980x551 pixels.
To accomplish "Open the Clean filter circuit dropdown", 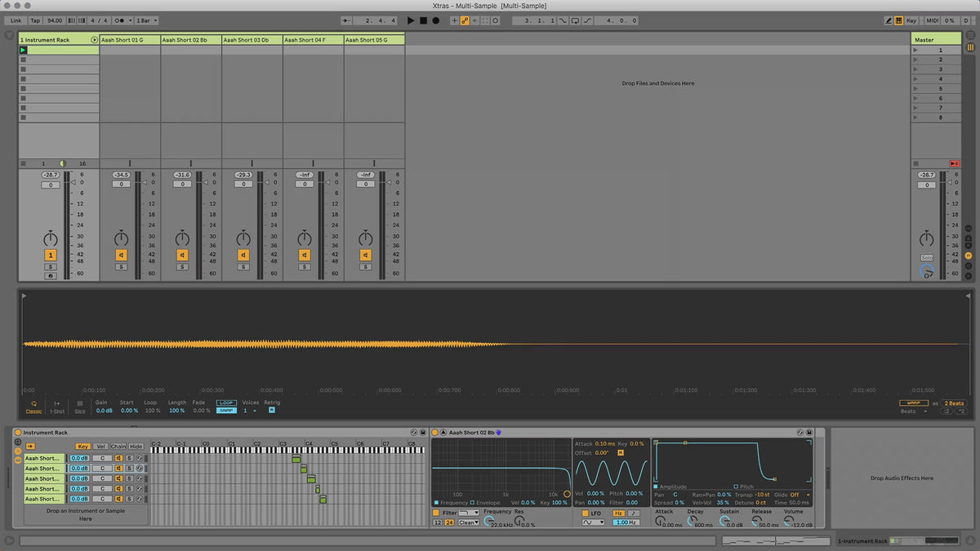I will tap(469, 522).
